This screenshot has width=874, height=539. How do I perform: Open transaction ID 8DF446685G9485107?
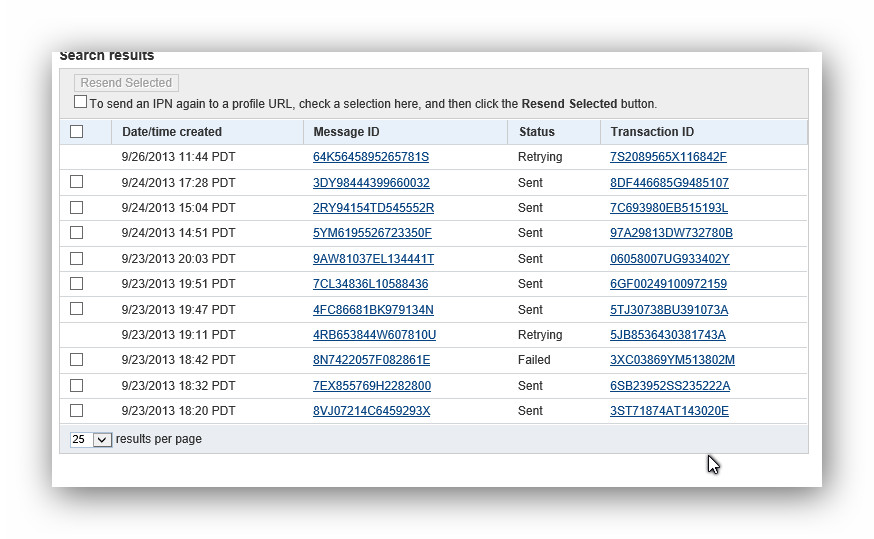(x=669, y=183)
